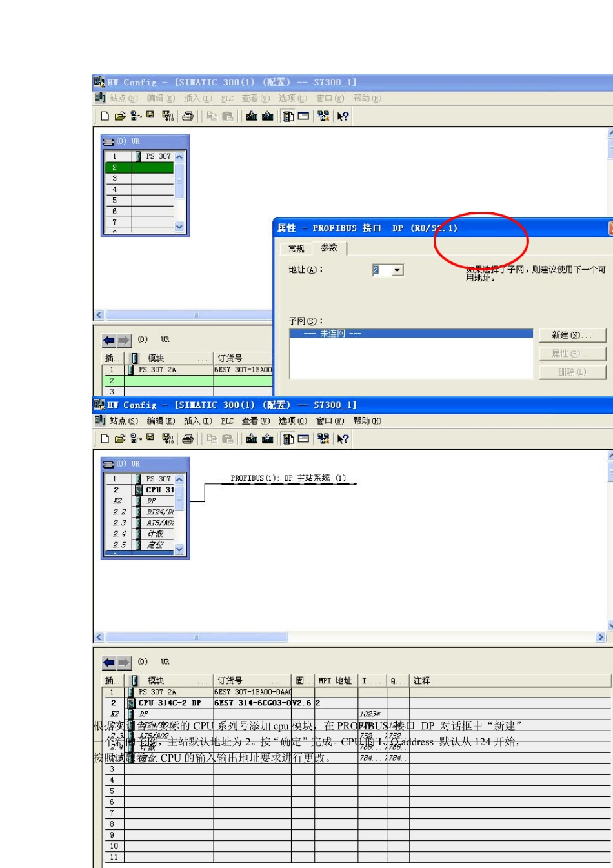Click left arrow of lower station horizontal scrollbar

pos(99,638)
